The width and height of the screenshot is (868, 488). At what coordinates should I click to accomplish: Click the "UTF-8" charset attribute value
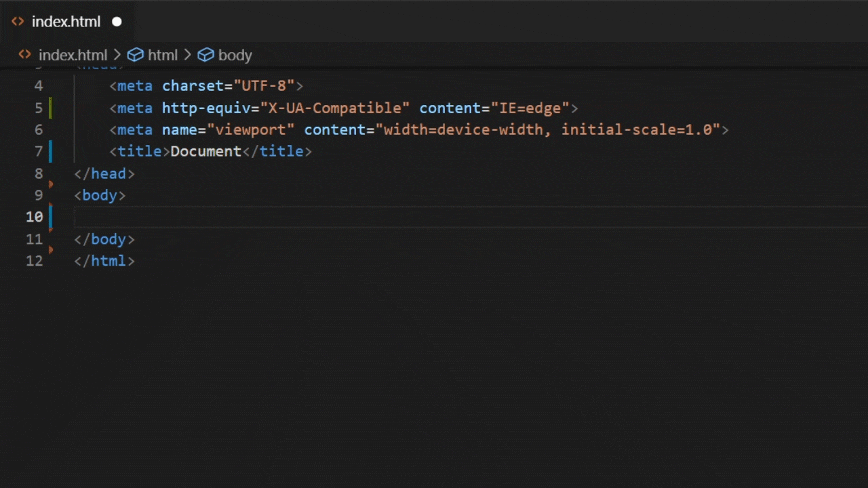pos(264,86)
